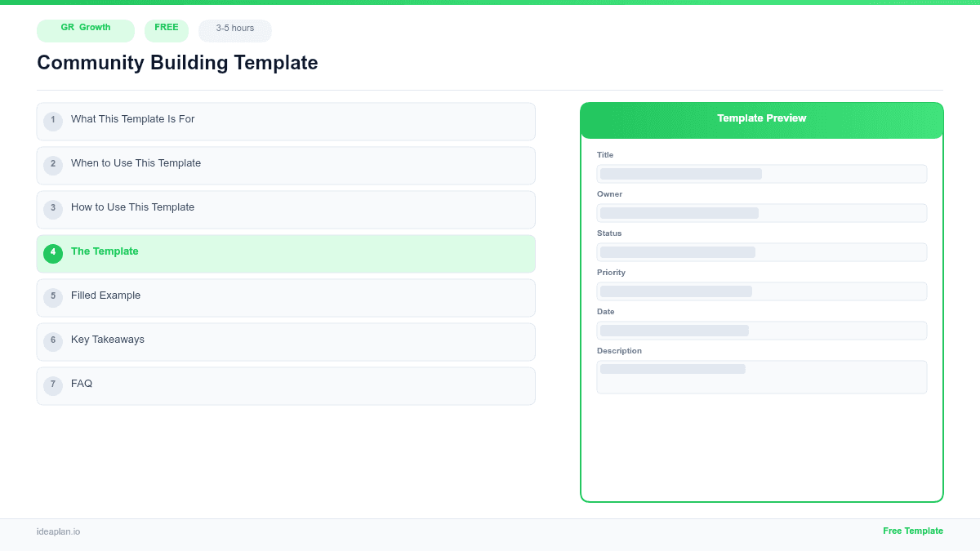
Task: Open the How to Use This Template section
Action: point(286,209)
